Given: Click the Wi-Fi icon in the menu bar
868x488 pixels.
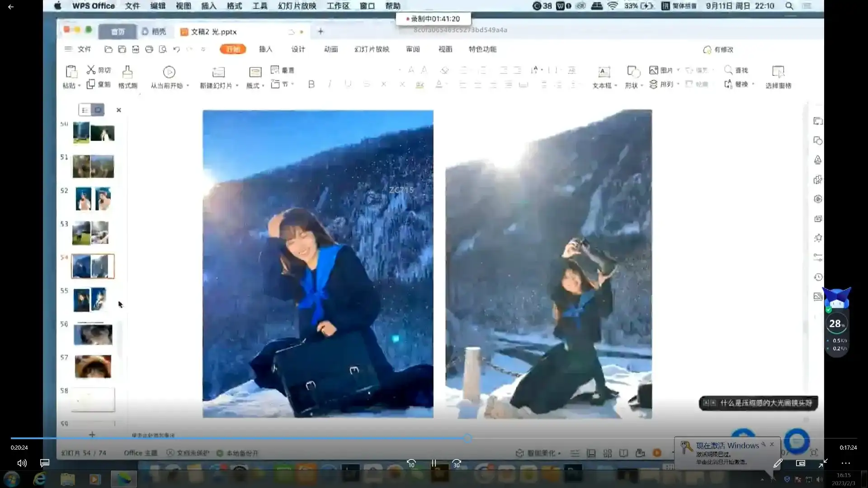Looking at the screenshot, I should (x=612, y=6).
